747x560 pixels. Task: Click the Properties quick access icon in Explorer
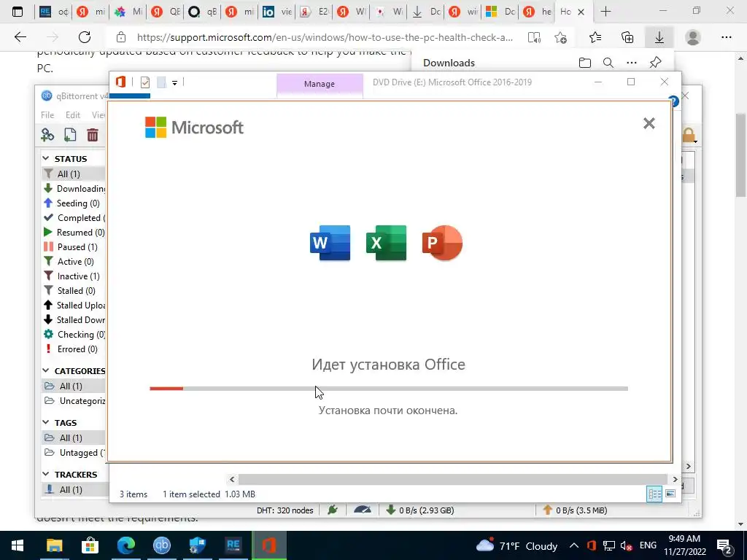click(x=145, y=82)
